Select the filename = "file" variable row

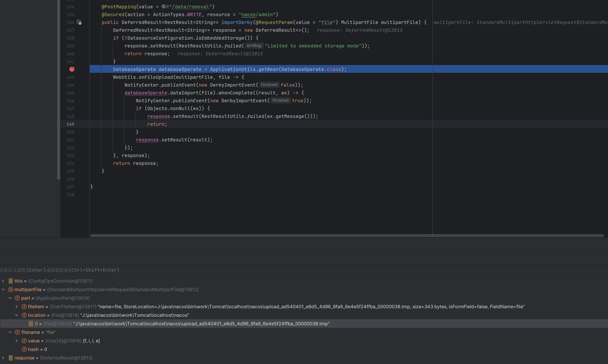38,332
